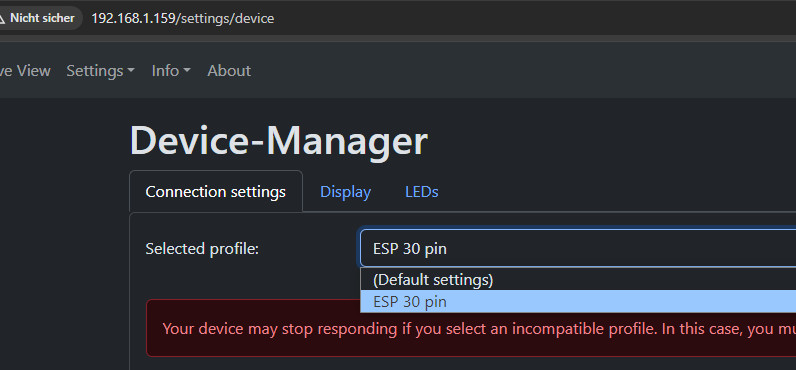Viewport: 796px width, 370px height.
Task: Click the Selected profile combo box
Action: (578, 249)
